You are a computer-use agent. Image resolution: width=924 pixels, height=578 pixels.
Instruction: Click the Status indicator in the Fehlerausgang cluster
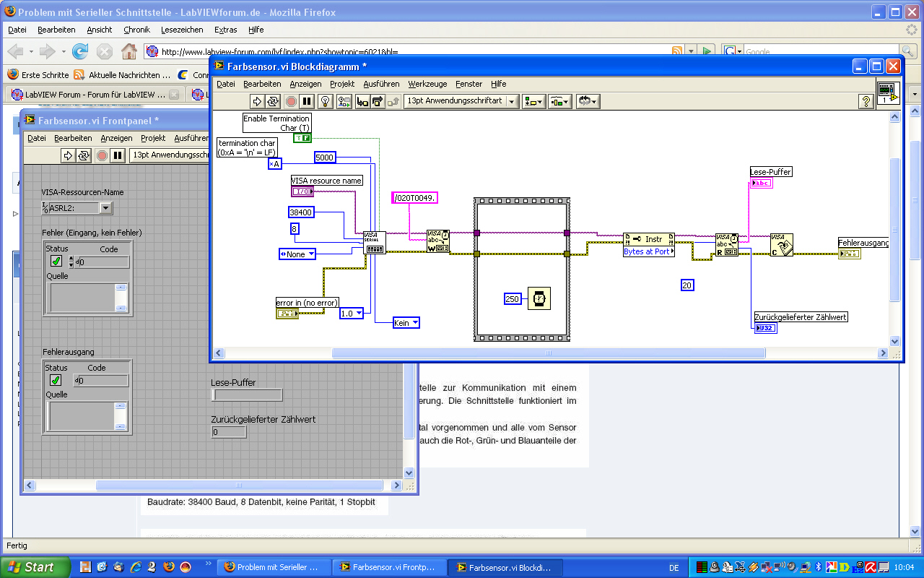click(56, 380)
